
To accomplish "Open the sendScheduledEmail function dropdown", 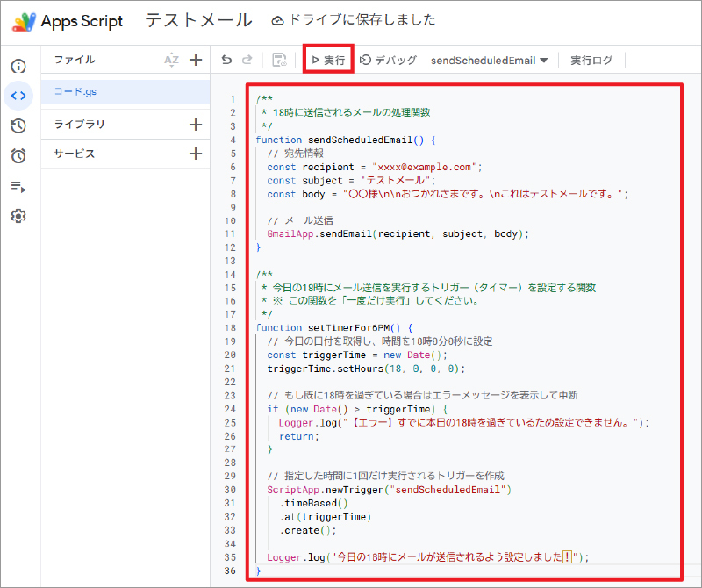I will (489, 61).
